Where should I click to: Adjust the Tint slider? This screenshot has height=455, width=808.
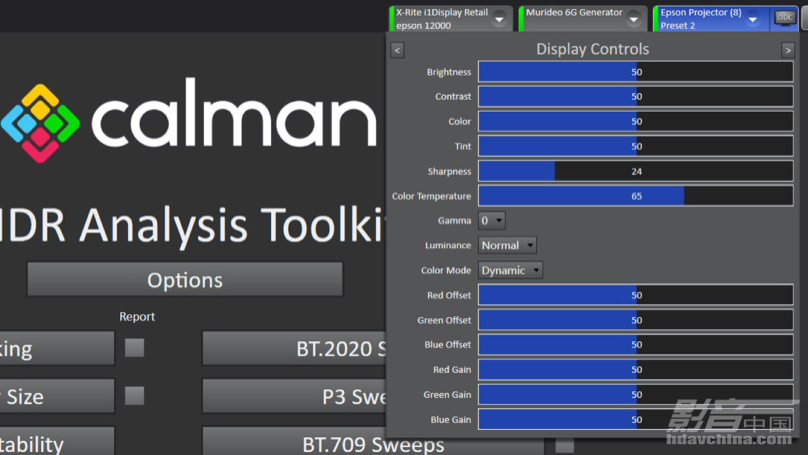tap(636, 146)
